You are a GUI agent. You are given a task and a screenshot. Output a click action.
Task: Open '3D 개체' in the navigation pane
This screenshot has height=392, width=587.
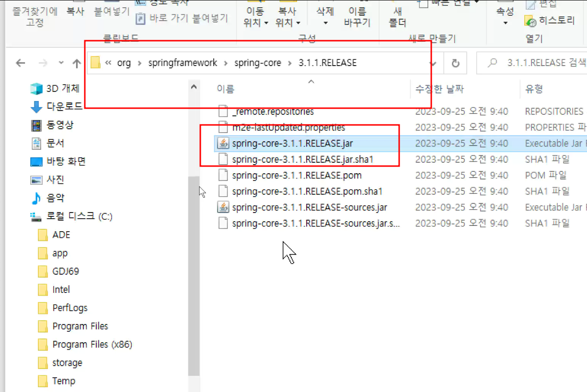[63, 89]
